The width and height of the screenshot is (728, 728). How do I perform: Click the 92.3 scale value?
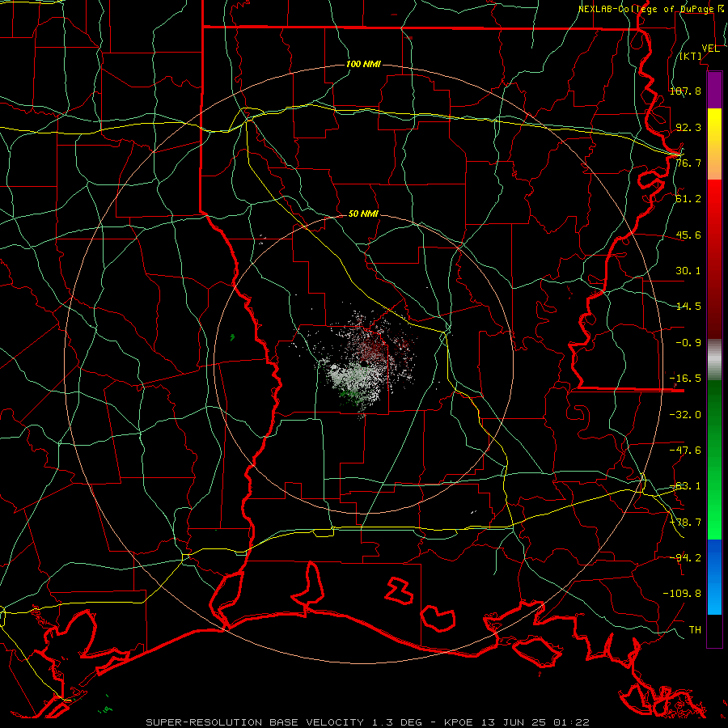click(x=688, y=127)
